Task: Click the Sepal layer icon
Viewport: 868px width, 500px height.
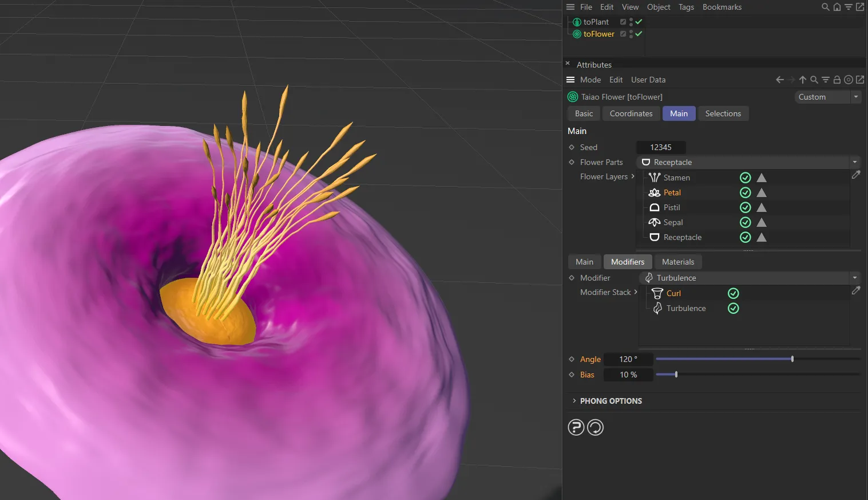Action: click(x=654, y=222)
